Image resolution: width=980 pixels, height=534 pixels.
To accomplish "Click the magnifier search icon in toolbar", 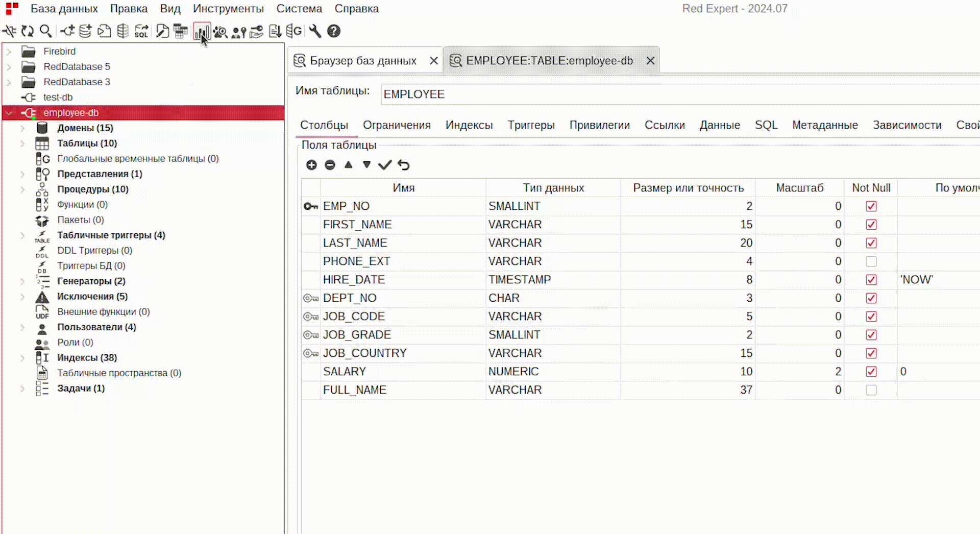I will (x=45, y=31).
